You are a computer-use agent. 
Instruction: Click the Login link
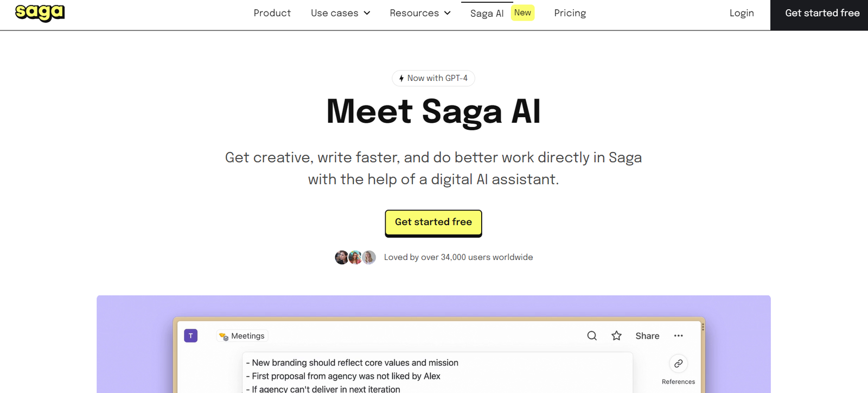click(x=742, y=13)
